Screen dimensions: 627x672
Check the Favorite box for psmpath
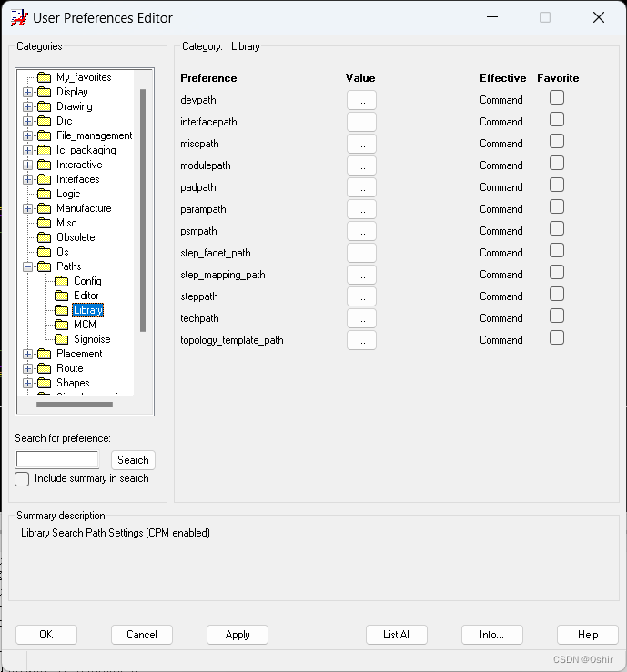pyautogui.click(x=557, y=229)
